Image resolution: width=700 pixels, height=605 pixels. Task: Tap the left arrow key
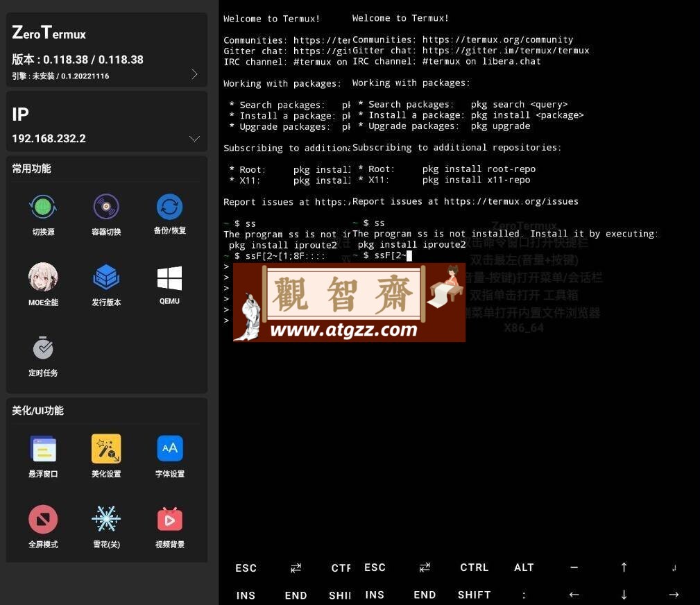[x=574, y=595]
